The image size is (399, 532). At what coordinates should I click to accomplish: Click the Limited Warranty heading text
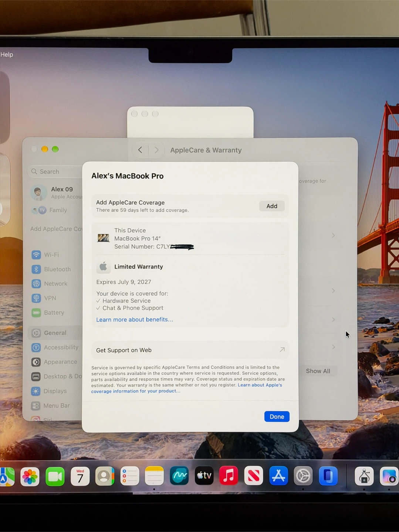[139, 267]
